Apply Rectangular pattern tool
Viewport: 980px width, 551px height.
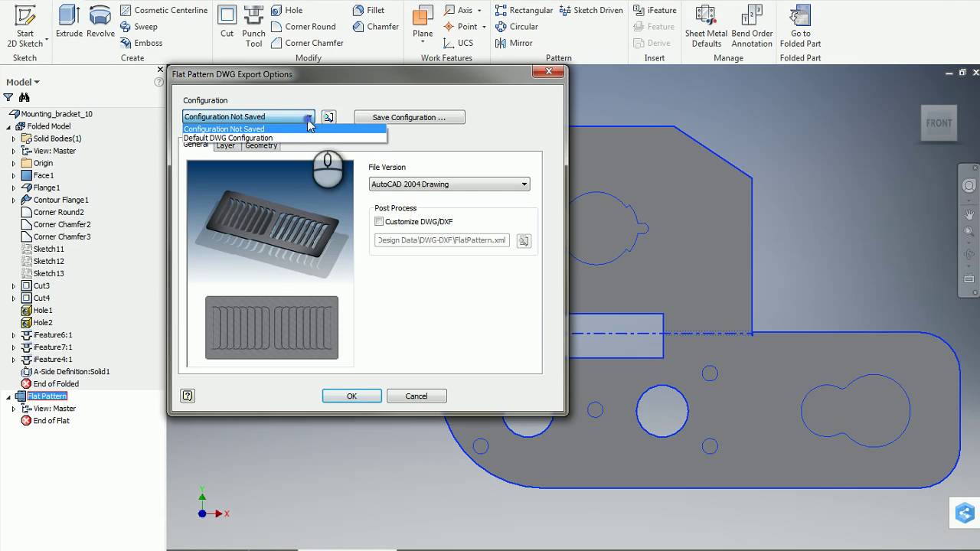click(x=524, y=10)
